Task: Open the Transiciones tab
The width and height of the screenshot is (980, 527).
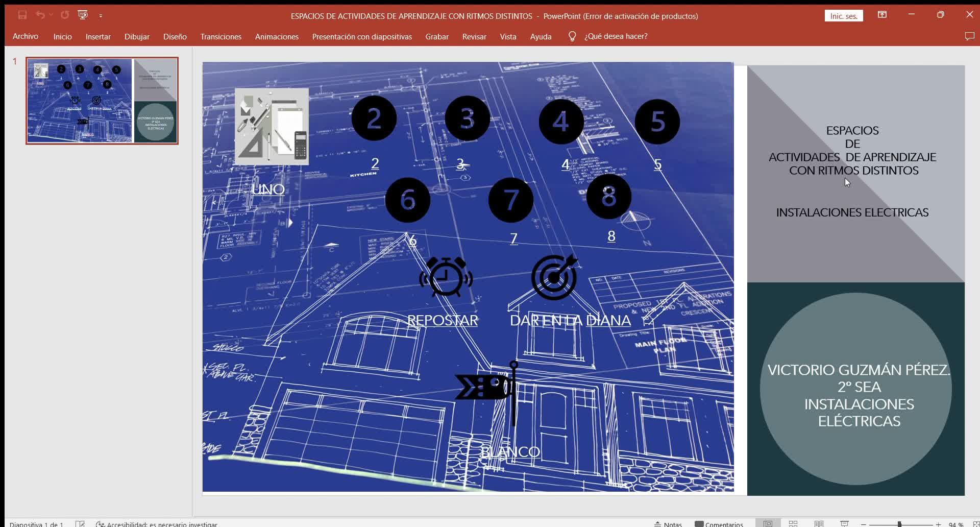Action: pos(221,36)
